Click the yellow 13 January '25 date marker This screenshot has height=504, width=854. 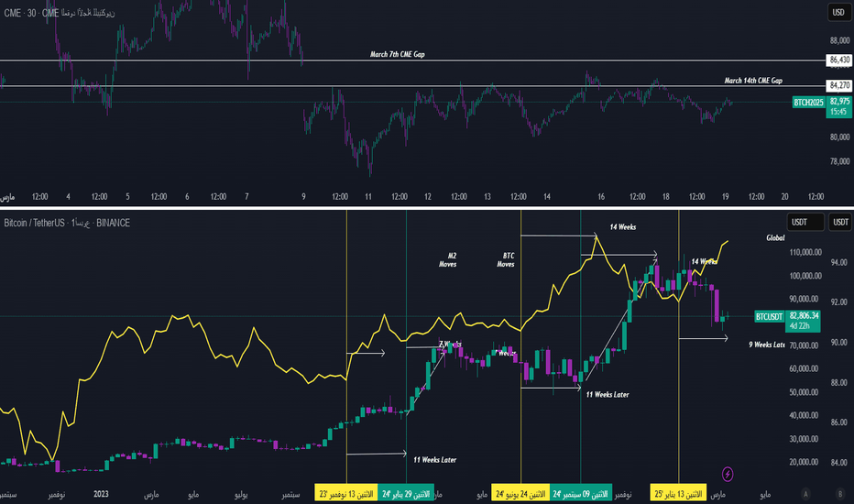point(678,494)
